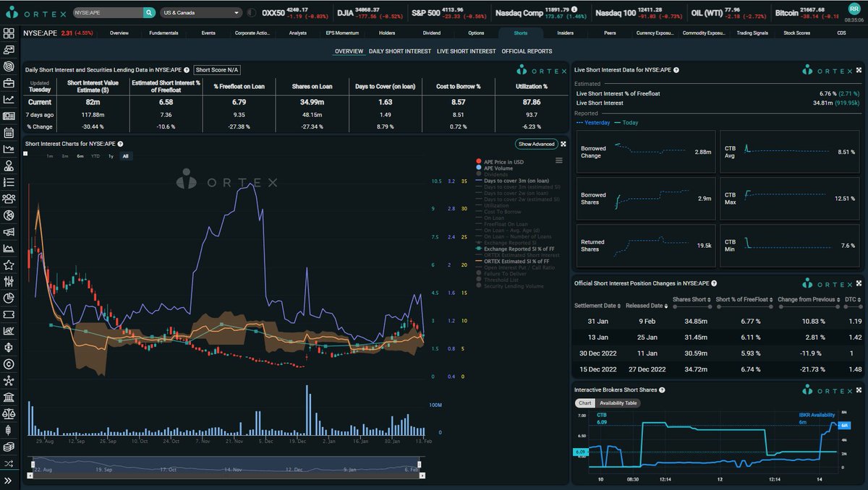The width and height of the screenshot is (868, 490).
Task: Click the Show Advanced button
Action: click(536, 144)
